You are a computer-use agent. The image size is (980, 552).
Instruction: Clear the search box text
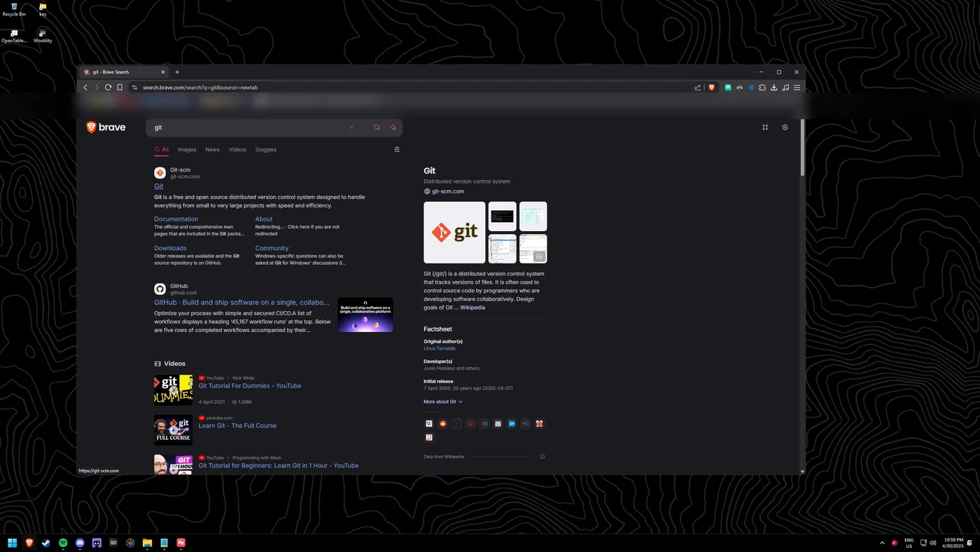(351, 127)
